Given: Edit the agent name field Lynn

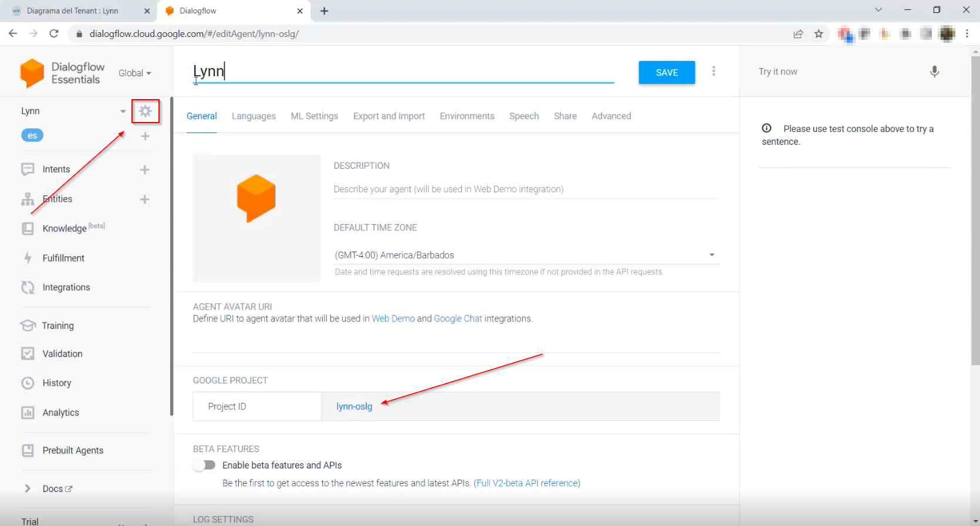Looking at the screenshot, I should tap(403, 72).
